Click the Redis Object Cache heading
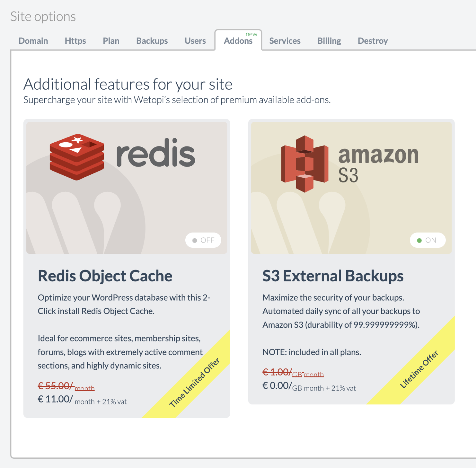 [105, 276]
